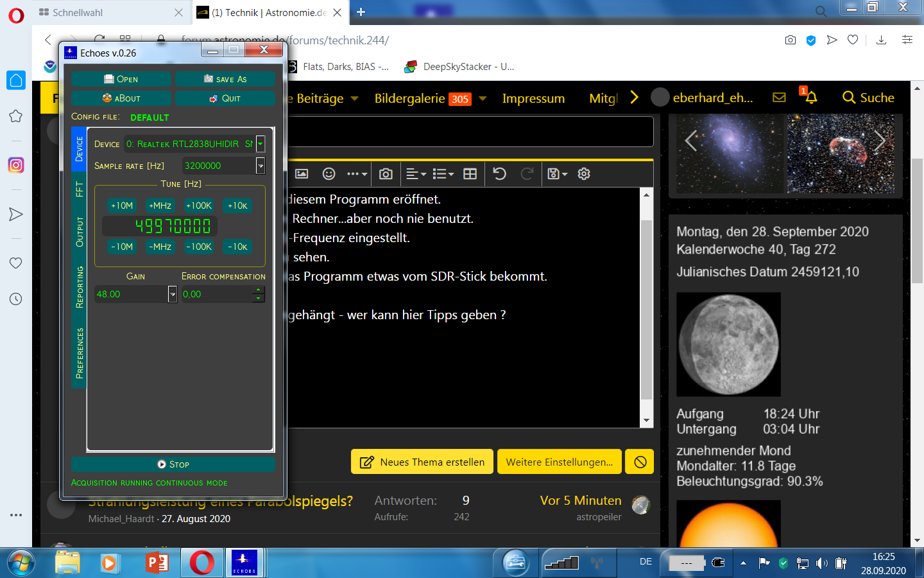The image size is (924, 578).
Task: Increase tune frequency by +MHz
Action: pyautogui.click(x=160, y=206)
